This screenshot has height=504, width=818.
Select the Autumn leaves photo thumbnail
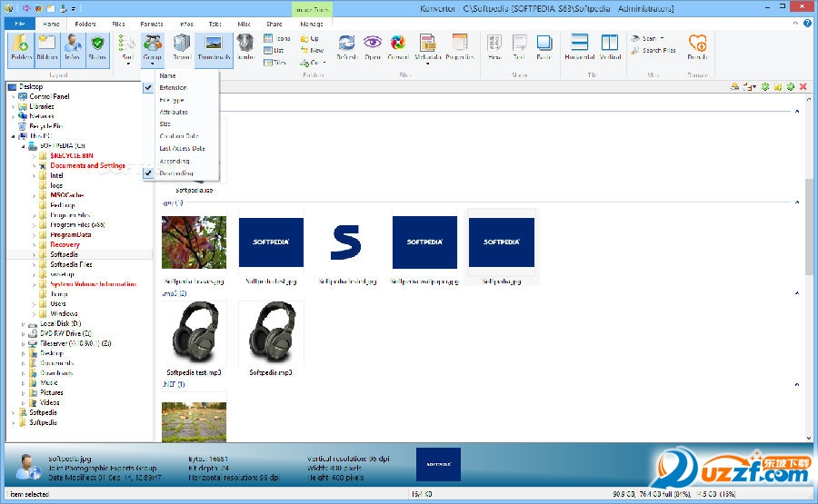[195, 242]
